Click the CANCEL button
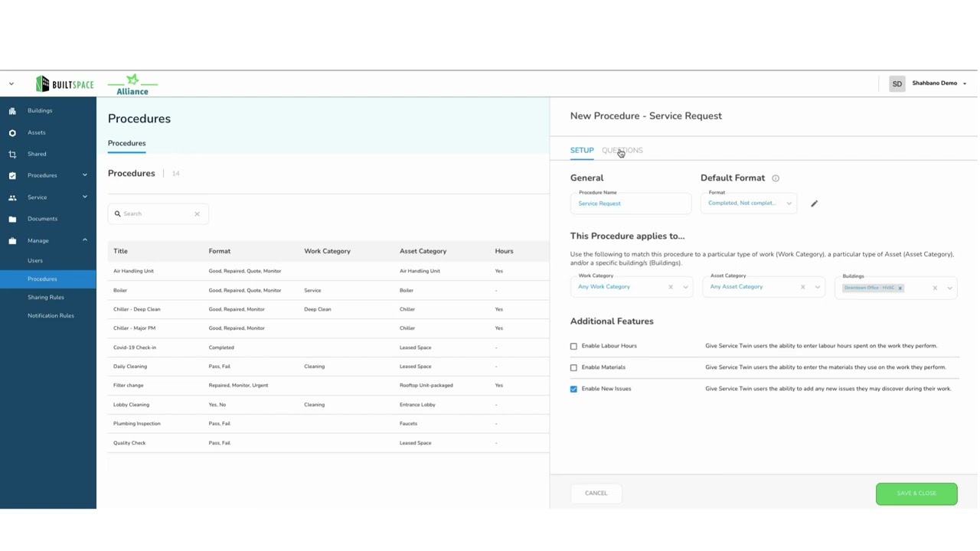Viewport: 980px width, 551px height. point(596,494)
